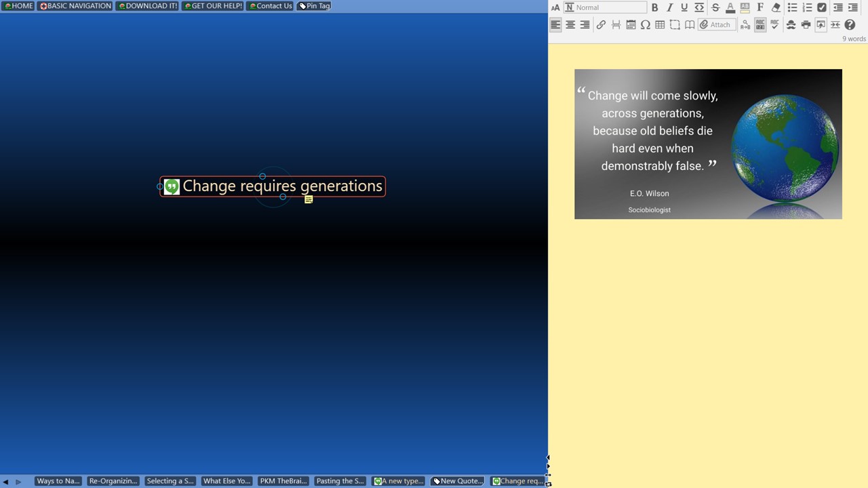Image resolution: width=868 pixels, height=488 pixels.
Task: Increase indent of the paragraph
Action: click(x=853, y=7)
